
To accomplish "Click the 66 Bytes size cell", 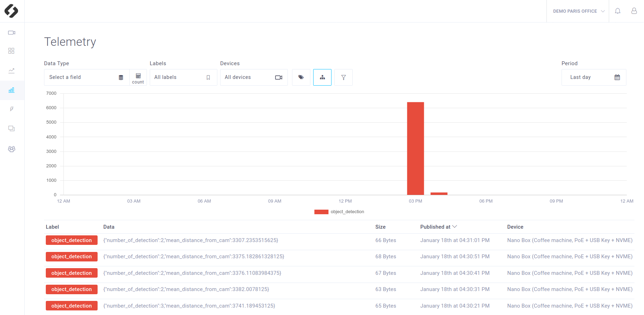I will (x=386, y=240).
